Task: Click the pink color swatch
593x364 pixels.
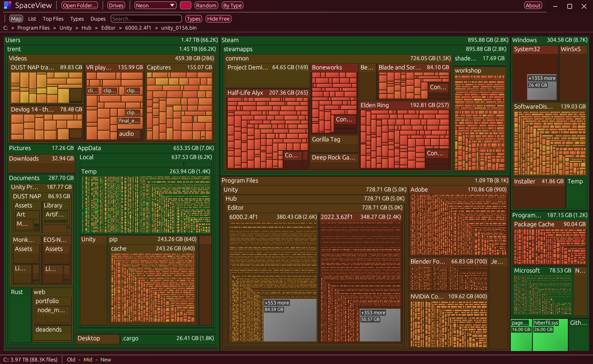Action: [186, 5]
